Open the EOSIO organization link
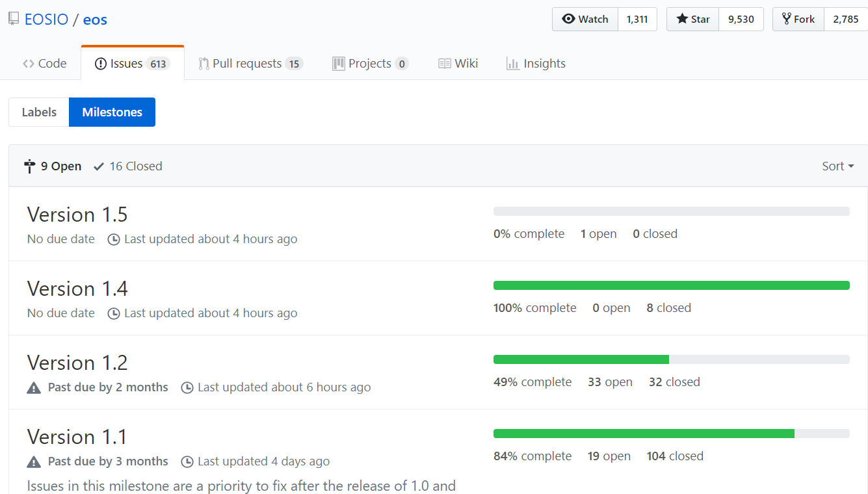The image size is (868, 494). coord(46,19)
